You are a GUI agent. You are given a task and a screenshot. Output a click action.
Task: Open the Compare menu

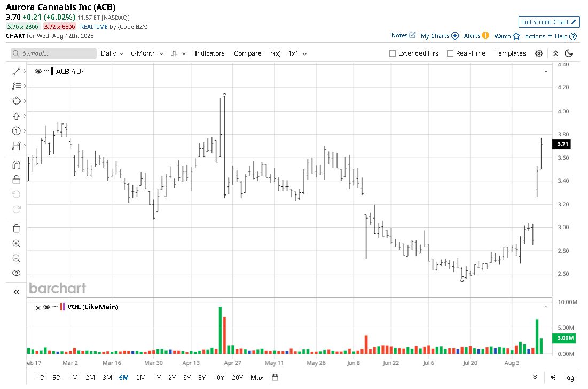(247, 53)
